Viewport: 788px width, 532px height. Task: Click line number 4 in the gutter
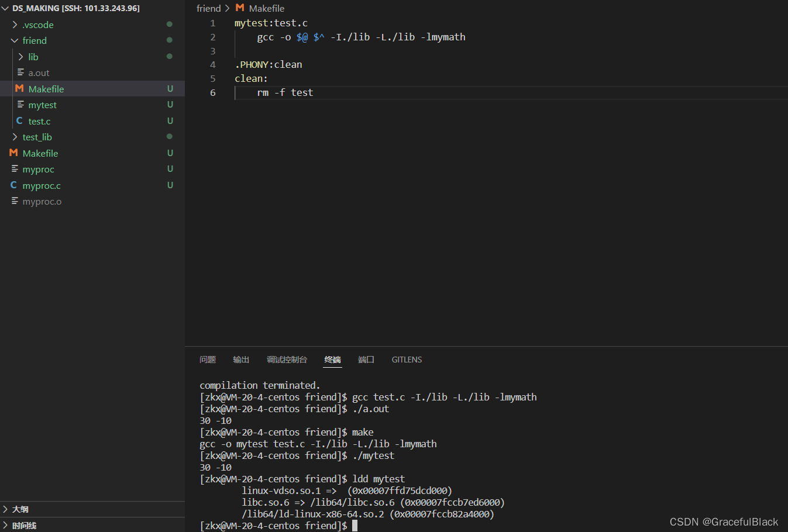[212, 64]
